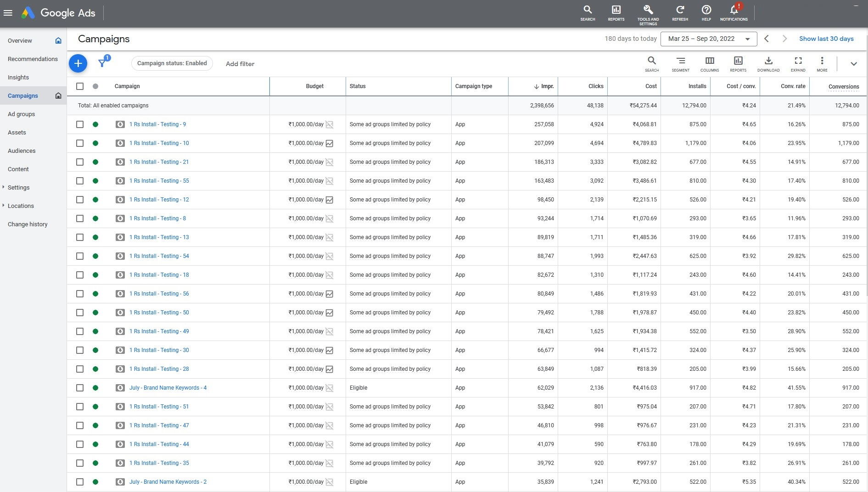
Task: Open the Columns icon in table toolbar
Action: (709, 61)
